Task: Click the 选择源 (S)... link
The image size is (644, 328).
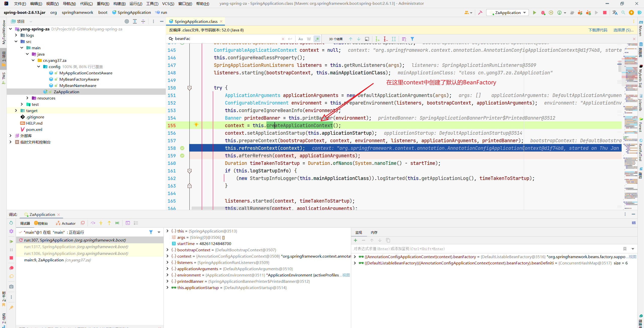Action: (x=623, y=30)
